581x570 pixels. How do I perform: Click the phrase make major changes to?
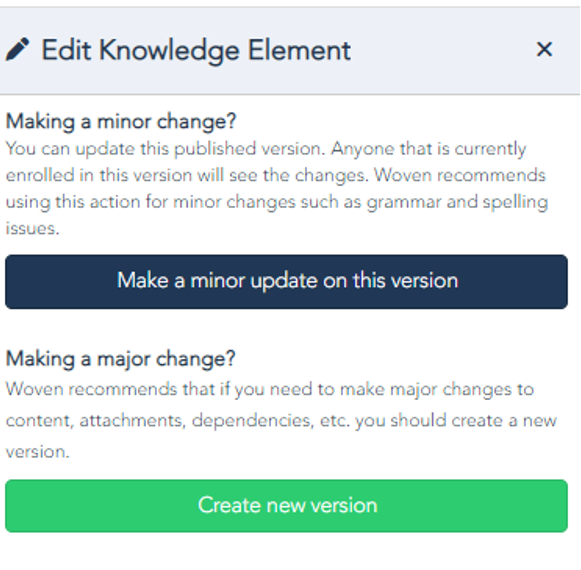point(437,390)
